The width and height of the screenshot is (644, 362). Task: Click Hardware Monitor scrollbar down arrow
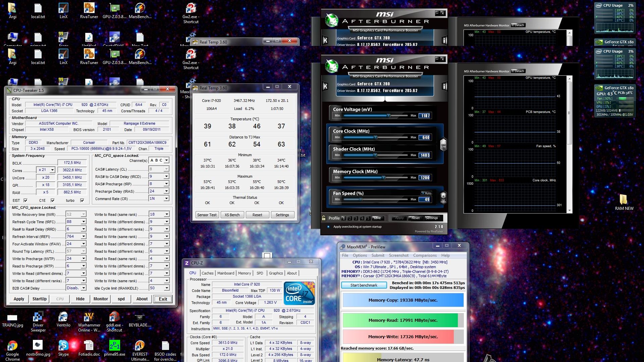(x=569, y=211)
